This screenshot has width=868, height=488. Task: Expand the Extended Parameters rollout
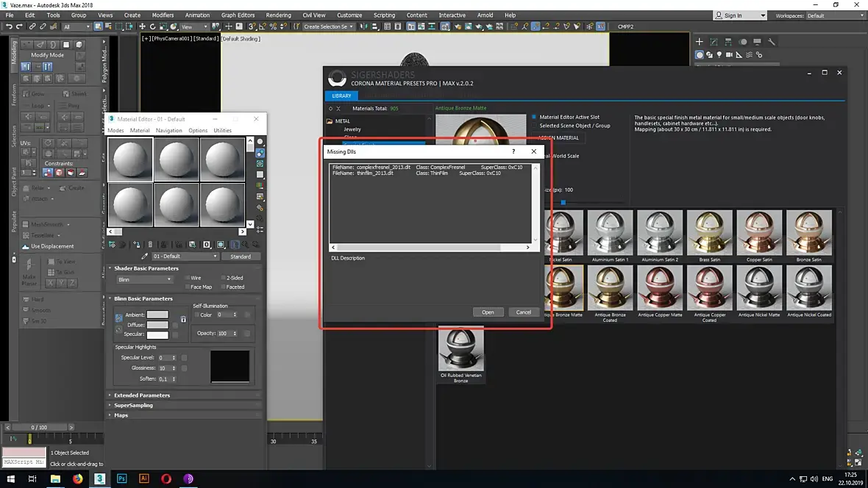tap(142, 395)
